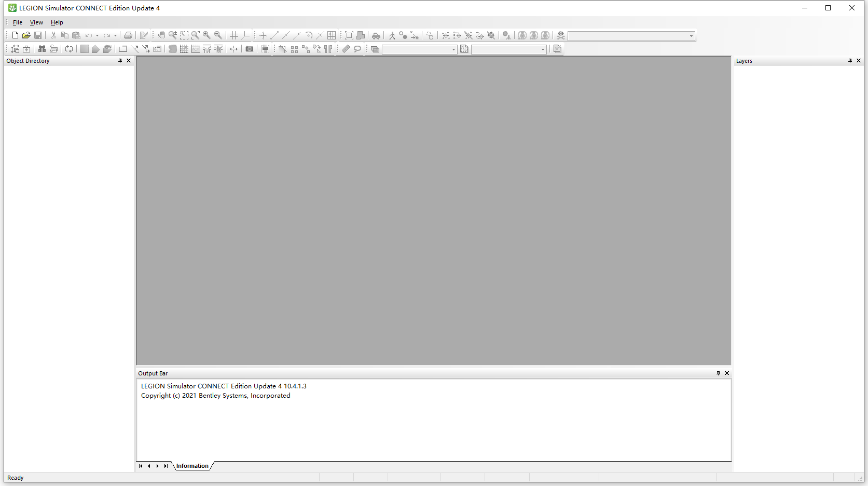Click the four small squares icon
The image size is (868, 486).
[x=294, y=49]
